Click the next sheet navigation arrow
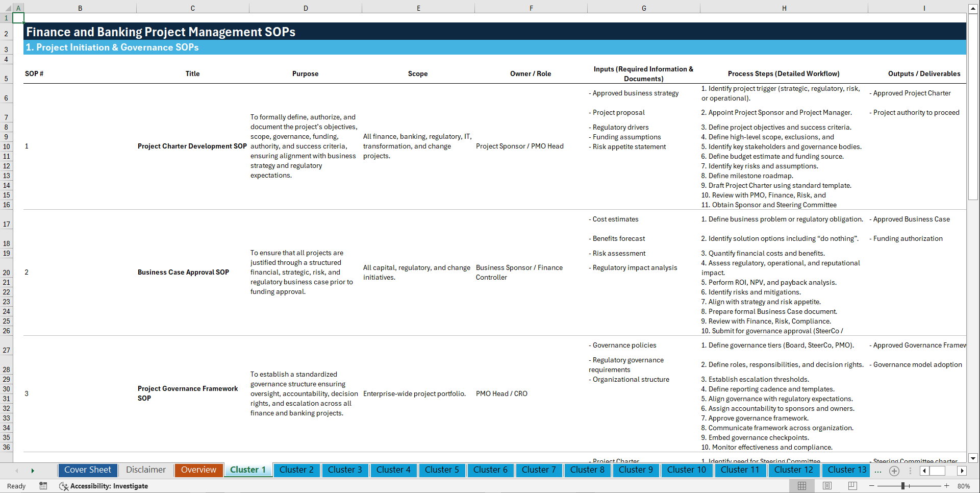 coord(33,471)
